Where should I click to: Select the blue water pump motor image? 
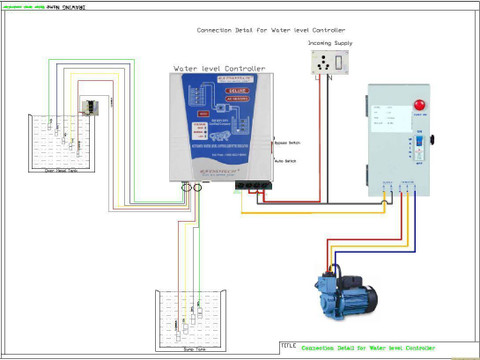pyautogui.click(x=346, y=293)
